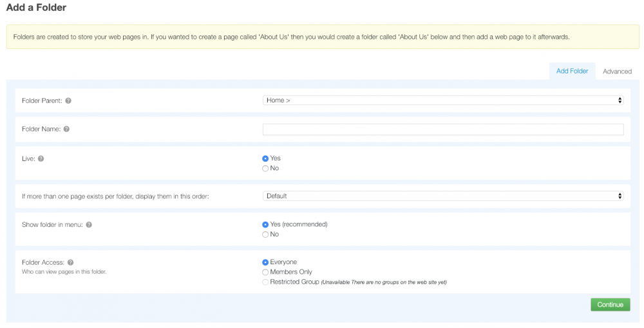Select No for Show folder in menu
The height and width of the screenshot is (328, 644).
coord(265,235)
